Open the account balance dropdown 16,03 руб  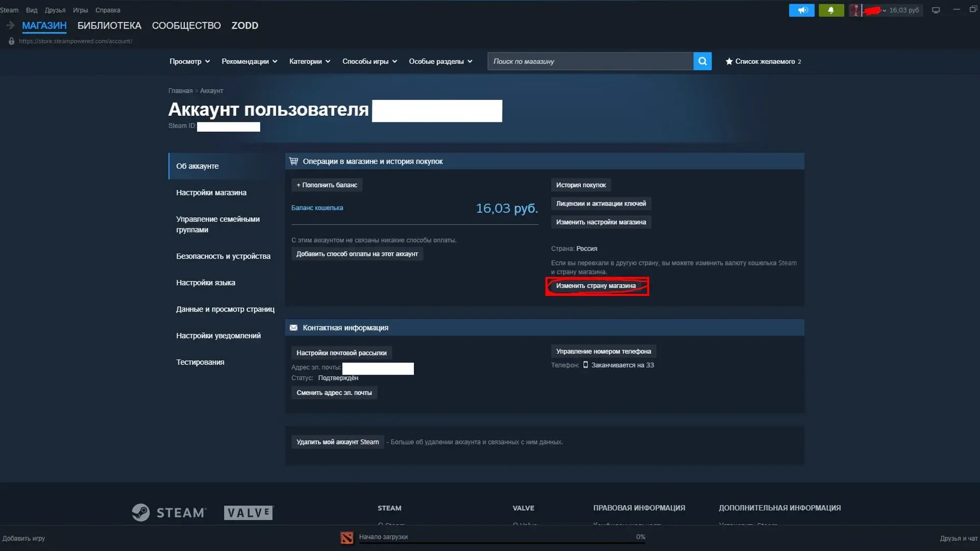903,10
